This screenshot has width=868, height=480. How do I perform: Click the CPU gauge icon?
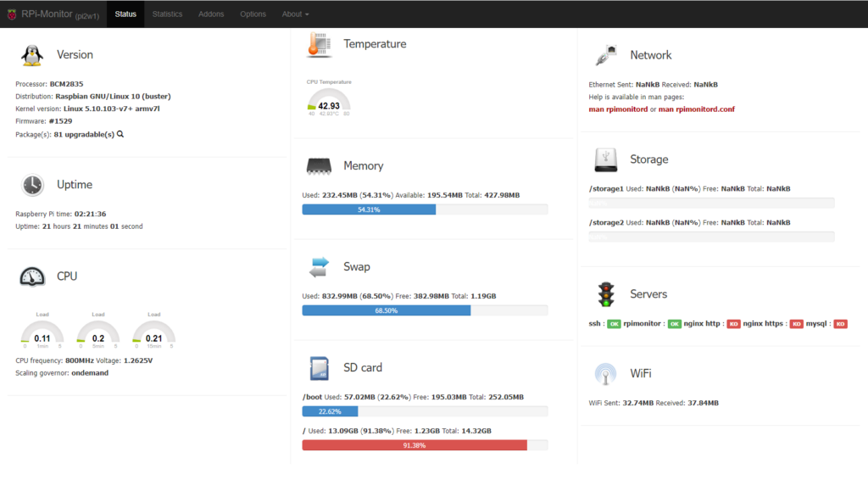(32, 276)
